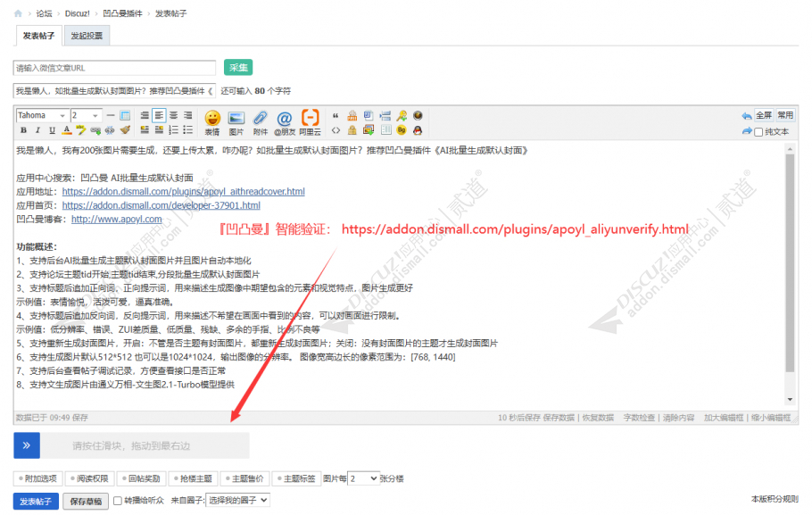Focus the 请输入微信文章URL input field
The height and width of the screenshot is (515, 812).
[x=114, y=68]
